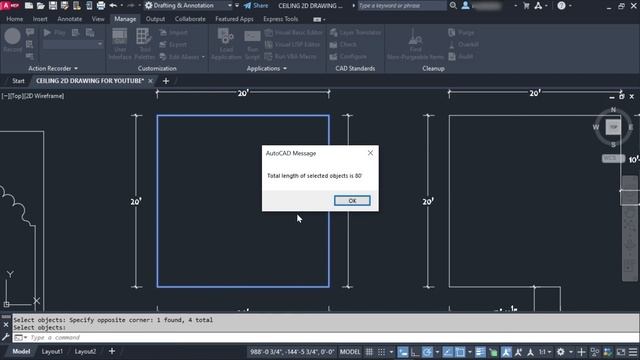This screenshot has height=360, width=640.
Task: Open the Visual Basic Editor
Action: click(294, 32)
